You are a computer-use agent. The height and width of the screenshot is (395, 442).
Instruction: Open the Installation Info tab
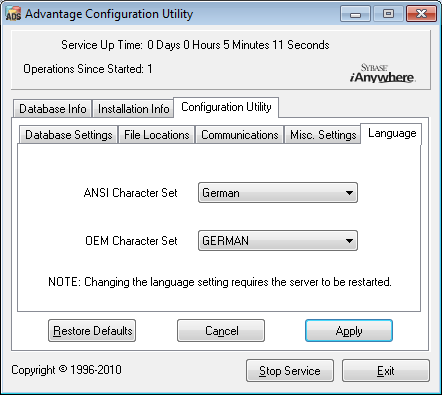pos(133,109)
